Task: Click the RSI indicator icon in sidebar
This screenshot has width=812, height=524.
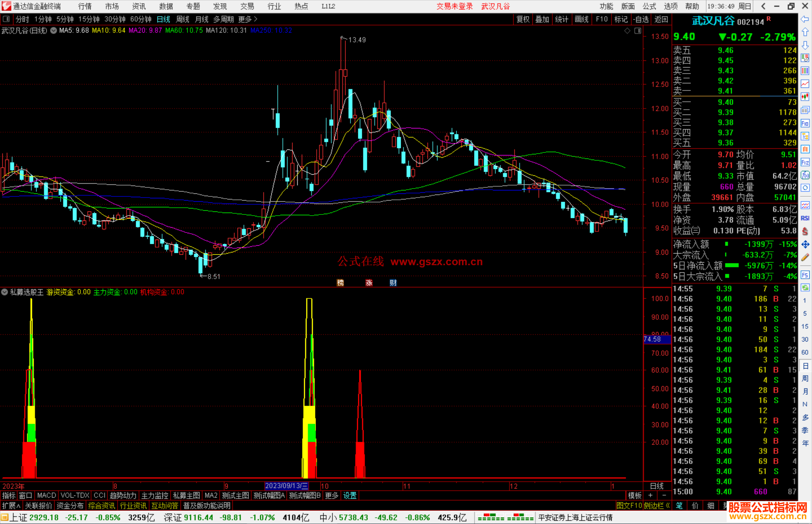Action: [805, 218]
